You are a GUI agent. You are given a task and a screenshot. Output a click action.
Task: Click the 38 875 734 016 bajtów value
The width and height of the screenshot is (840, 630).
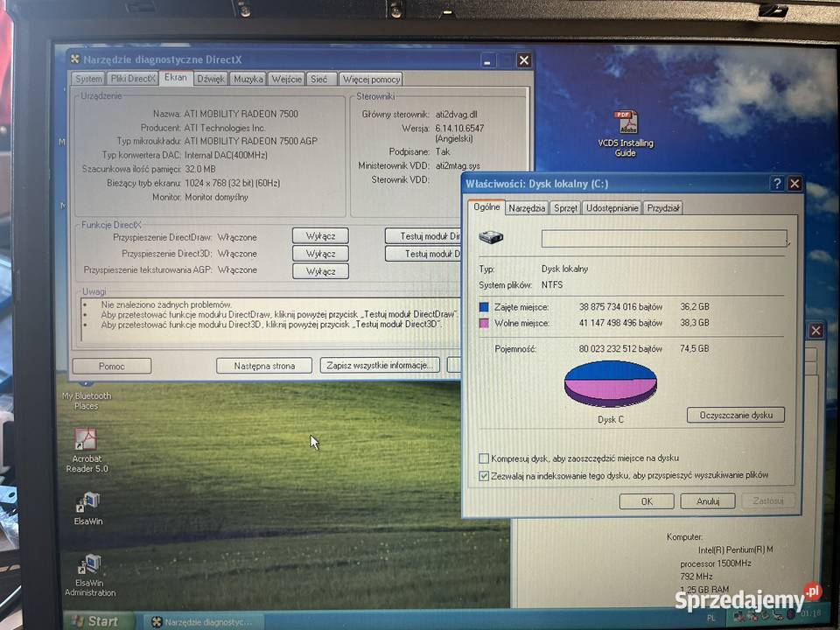(x=620, y=307)
